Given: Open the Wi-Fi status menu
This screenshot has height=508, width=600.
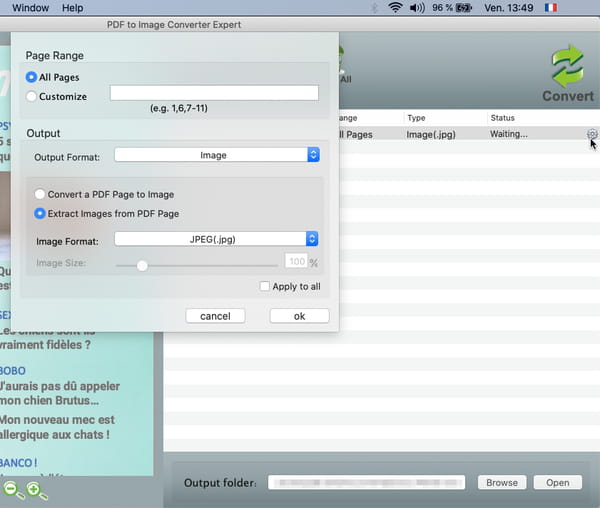Looking at the screenshot, I should (x=395, y=8).
